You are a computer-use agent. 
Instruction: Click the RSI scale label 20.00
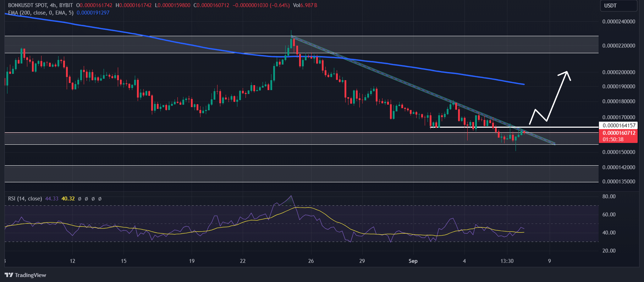609,251
